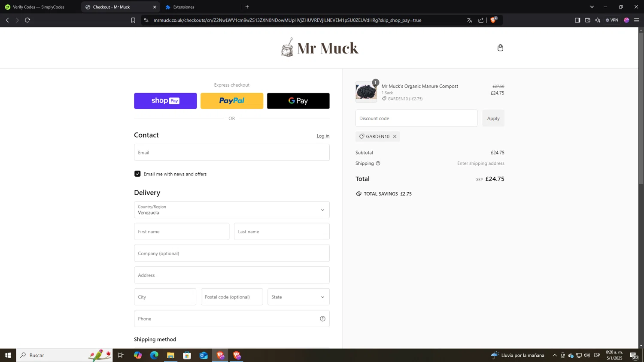Open the browser main menu
Image resolution: width=644 pixels, height=362 pixels.
(x=637, y=20)
